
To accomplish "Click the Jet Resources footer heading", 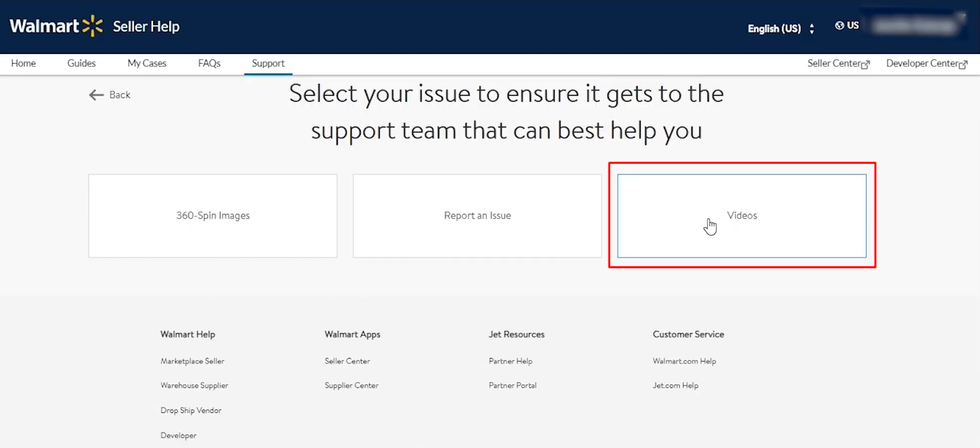I will point(516,334).
